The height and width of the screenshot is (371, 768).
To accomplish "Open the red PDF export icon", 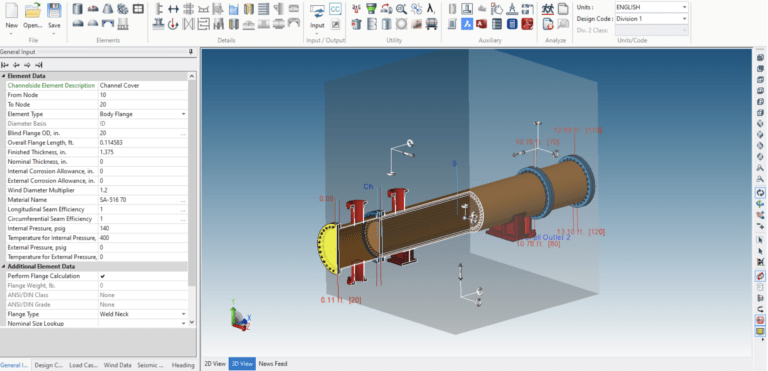I will (527, 24).
